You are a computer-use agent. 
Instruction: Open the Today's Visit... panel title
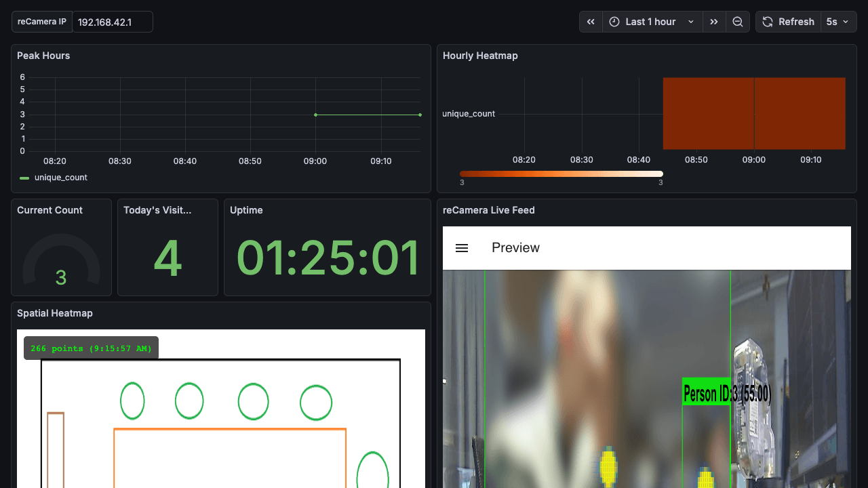pos(157,210)
